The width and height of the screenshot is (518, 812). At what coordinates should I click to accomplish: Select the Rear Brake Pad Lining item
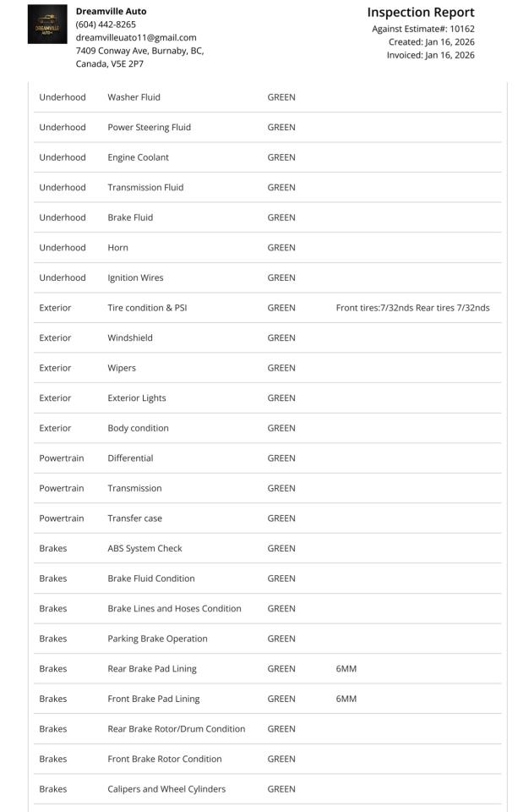point(151,669)
